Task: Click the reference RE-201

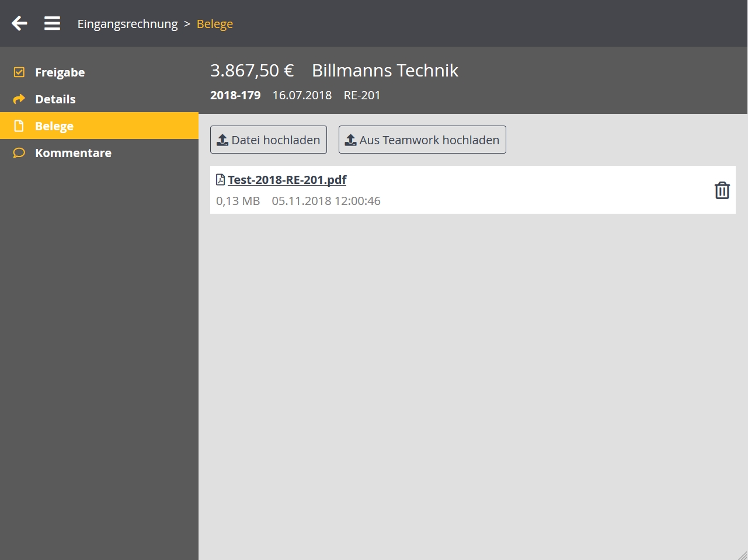Action: point(362,95)
